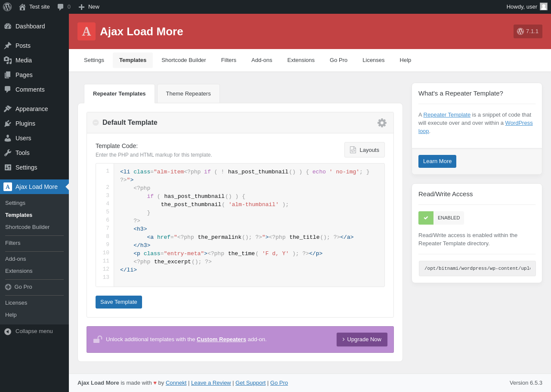The image size is (551, 392).
Task: Open the Layouts dropdown
Action: coord(364,150)
